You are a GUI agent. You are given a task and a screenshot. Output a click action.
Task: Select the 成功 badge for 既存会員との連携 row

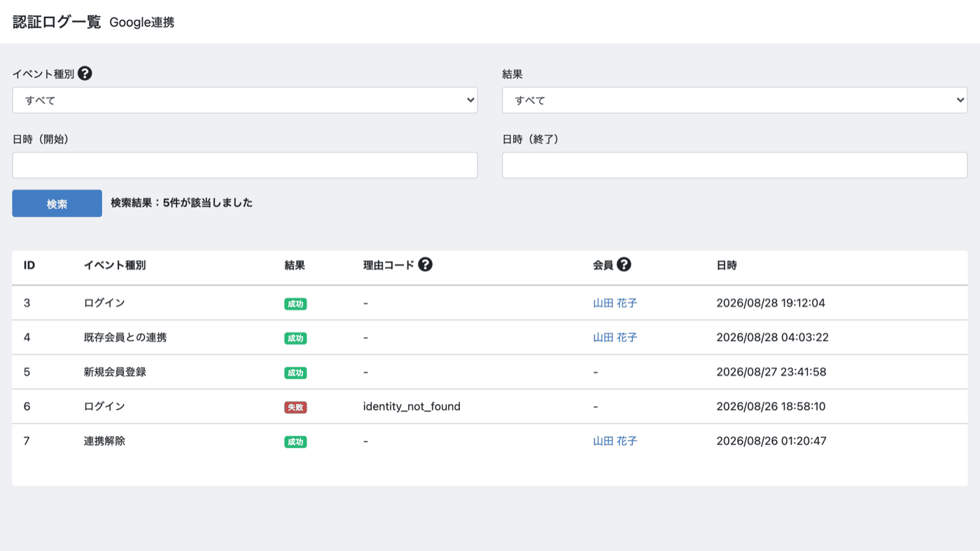(x=295, y=338)
